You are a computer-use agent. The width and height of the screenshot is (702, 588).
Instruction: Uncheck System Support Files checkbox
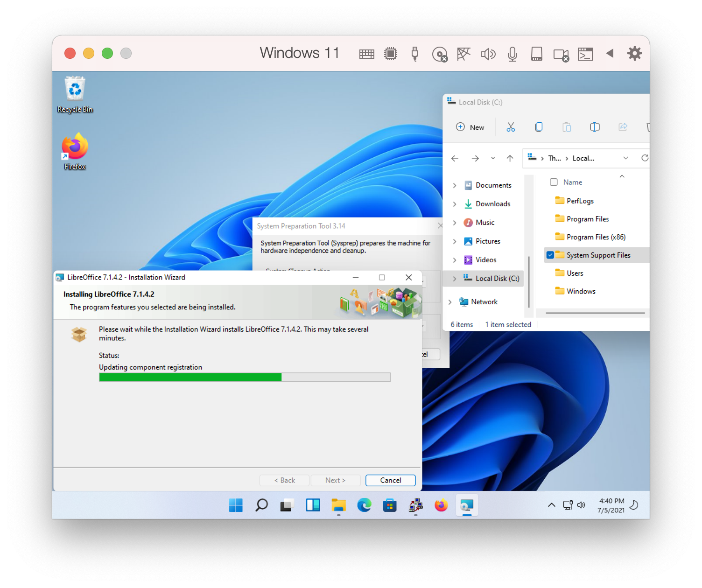click(550, 255)
